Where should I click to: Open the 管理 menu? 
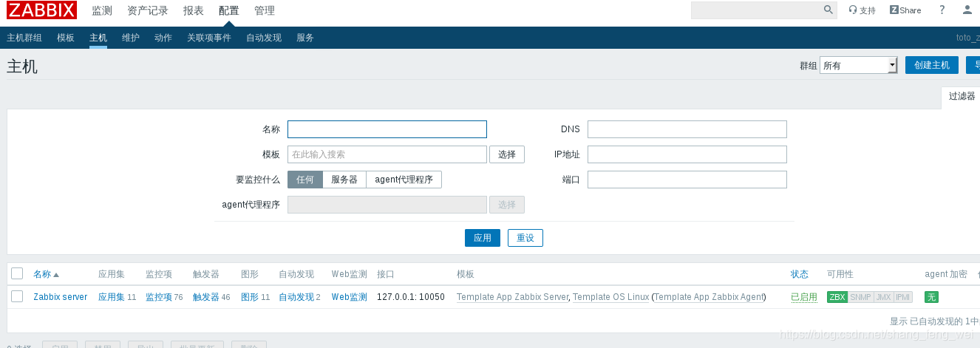coord(265,10)
